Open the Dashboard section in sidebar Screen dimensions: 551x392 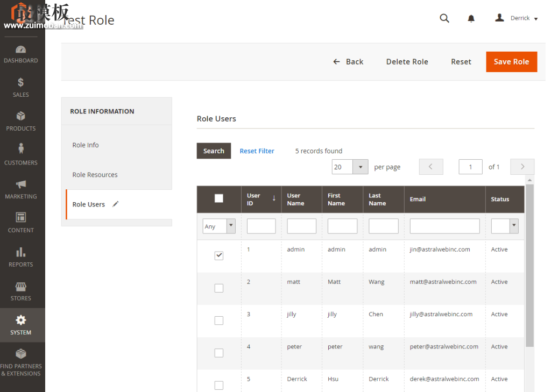(x=21, y=54)
